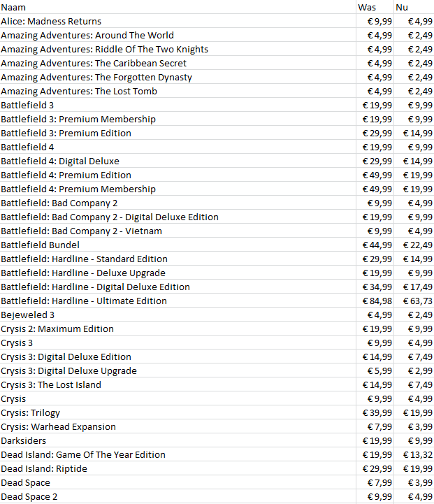Click Nu price of Alice: Madness Returns

[x=414, y=21]
